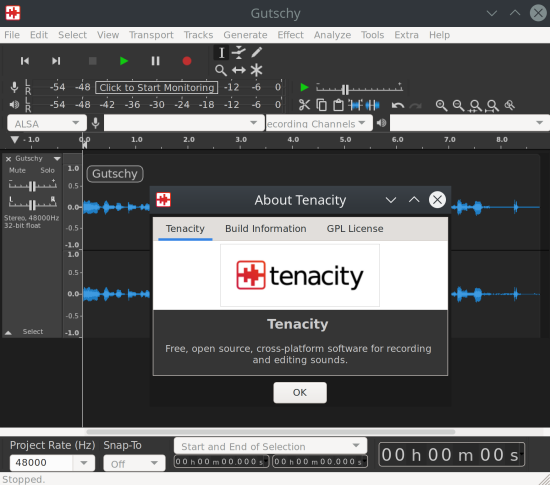Click the Fit Selection to Width icon
The width and height of the screenshot is (550, 485).
[x=475, y=106]
